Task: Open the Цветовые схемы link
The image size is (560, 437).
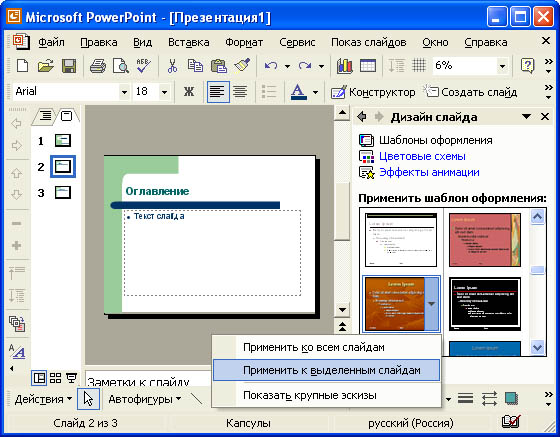Action: [x=422, y=156]
